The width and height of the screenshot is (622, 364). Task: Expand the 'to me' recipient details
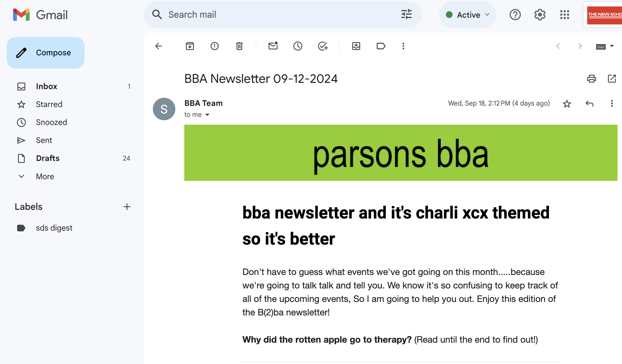[x=207, y=115]
